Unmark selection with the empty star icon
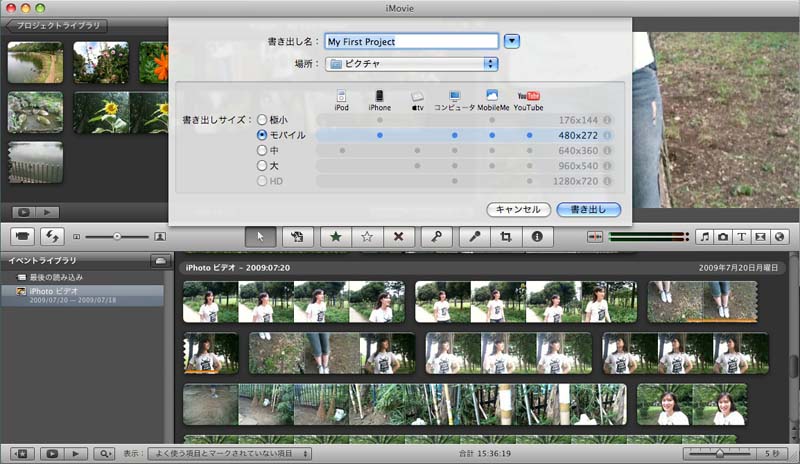 pyautogui.click(x=367, y=237)
